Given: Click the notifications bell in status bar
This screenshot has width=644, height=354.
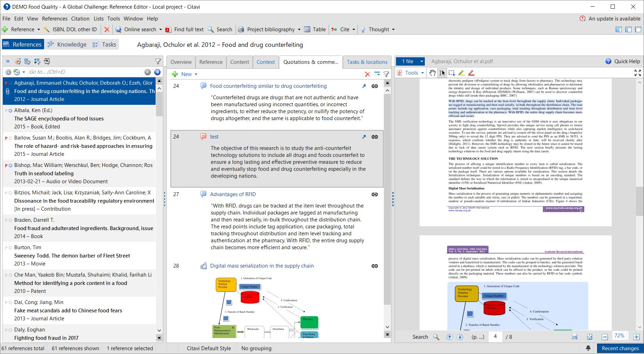Looking at the screenshot, I should [588, 348].
